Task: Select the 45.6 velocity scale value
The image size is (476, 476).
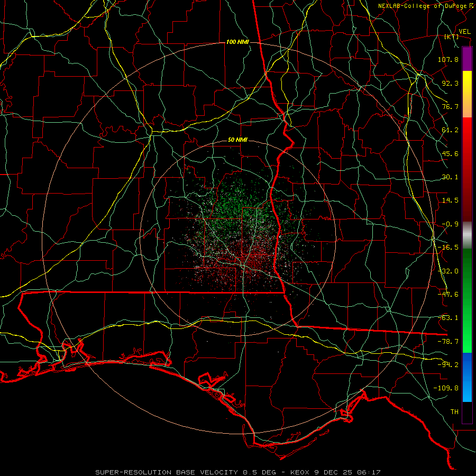Action: [x=450, y=153]
